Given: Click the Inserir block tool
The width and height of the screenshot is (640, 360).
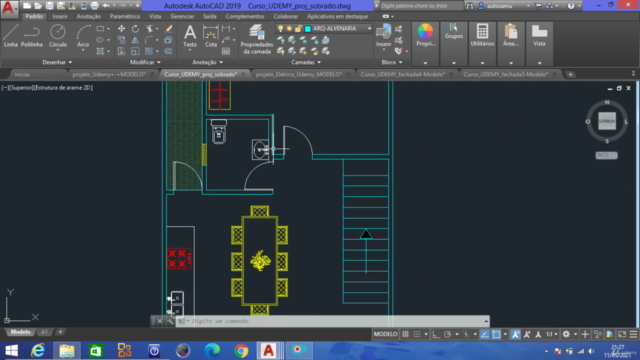Looking at the screenshot, I should (383, 36).
